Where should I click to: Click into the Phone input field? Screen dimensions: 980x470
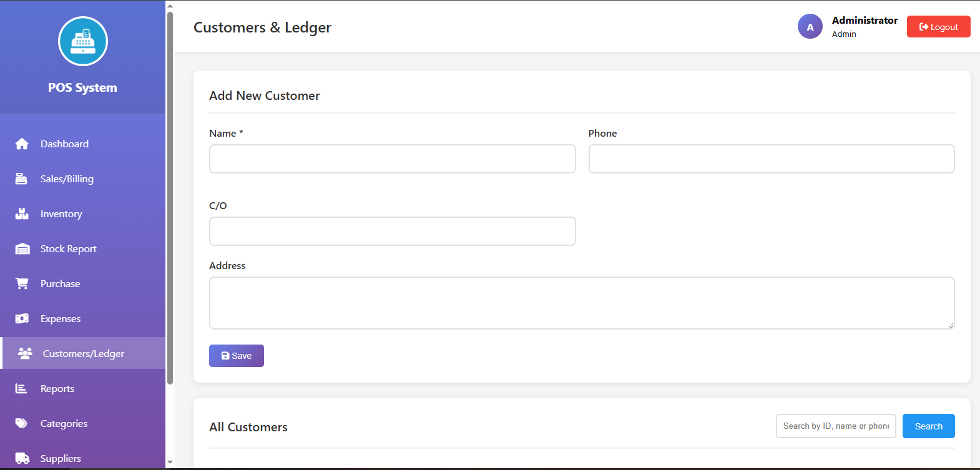pyautogui.click(x=771, y=159)
